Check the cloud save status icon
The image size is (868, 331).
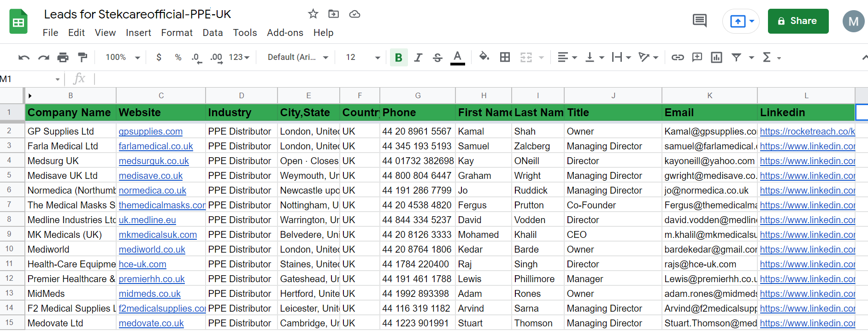[x=354, y=14]
